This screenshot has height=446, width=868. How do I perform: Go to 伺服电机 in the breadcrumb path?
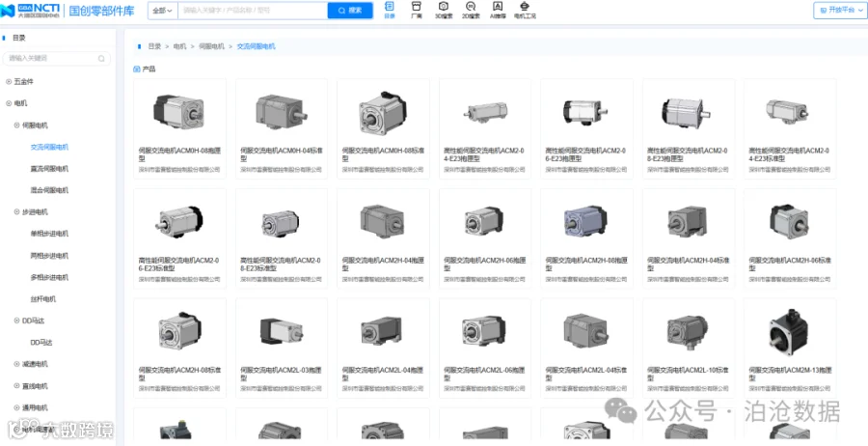[211, 46]
